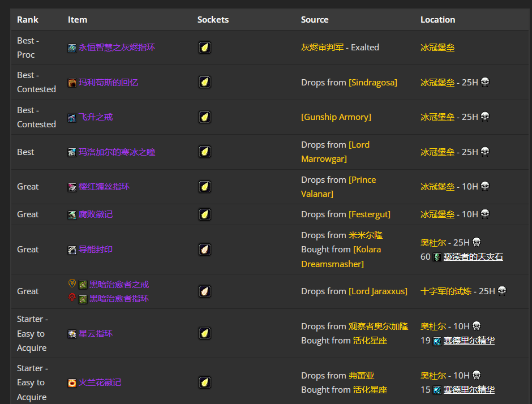Open the [Kolara Dreamsmasher] vendor link
This screenshot has height=404, width=532.
[341, 257]
